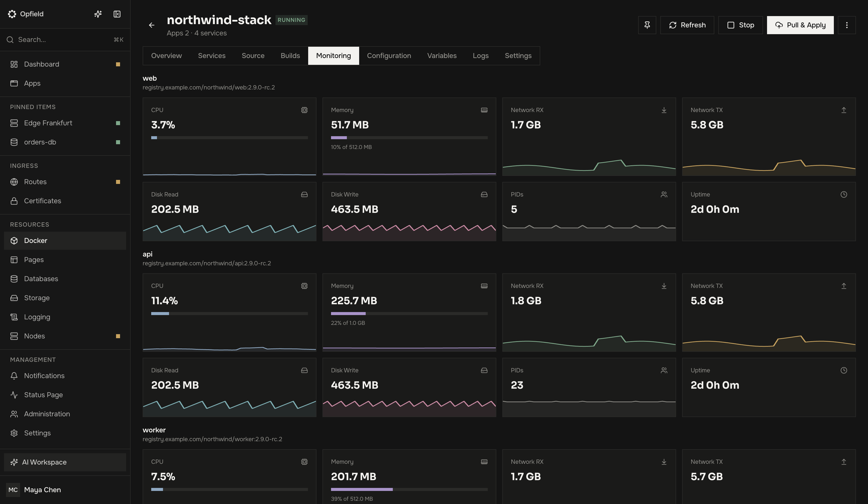Image resolution: width=868 pixels, height=504 pixels.
Task: Click the web PIDs users icon
Action: point(664,195)
